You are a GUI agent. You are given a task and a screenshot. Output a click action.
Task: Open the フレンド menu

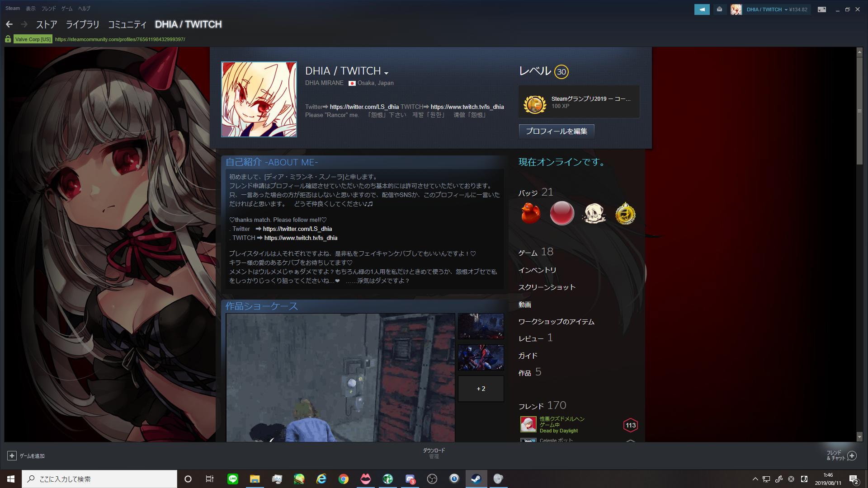[49, 8]
